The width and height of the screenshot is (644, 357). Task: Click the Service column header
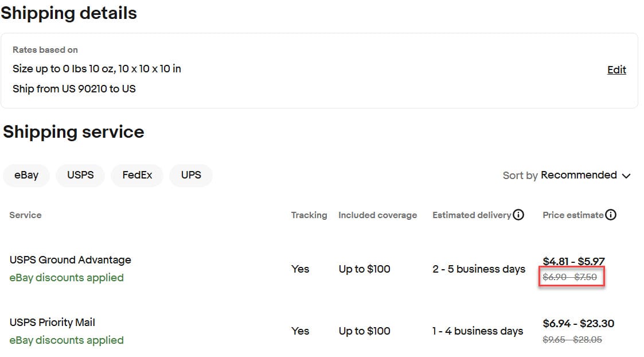pos(25,215)
